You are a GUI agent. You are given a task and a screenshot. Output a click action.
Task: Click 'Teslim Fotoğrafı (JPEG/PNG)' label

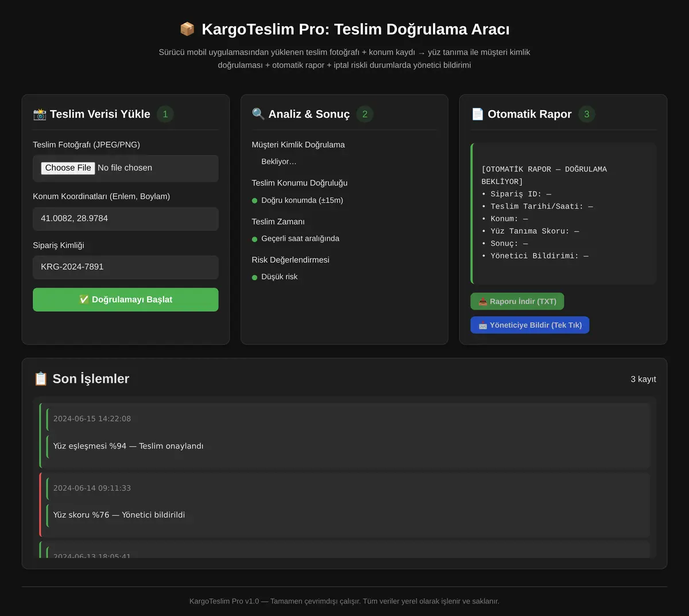click(86, 145)
